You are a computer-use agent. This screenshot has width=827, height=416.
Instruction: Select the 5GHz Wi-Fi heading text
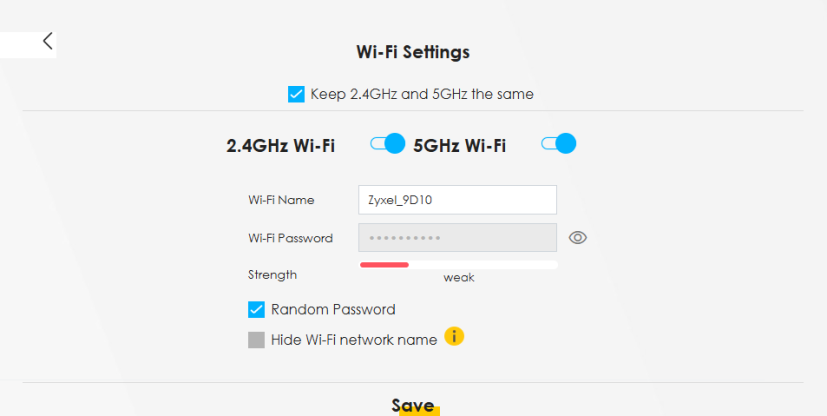(x=459, y=145)
